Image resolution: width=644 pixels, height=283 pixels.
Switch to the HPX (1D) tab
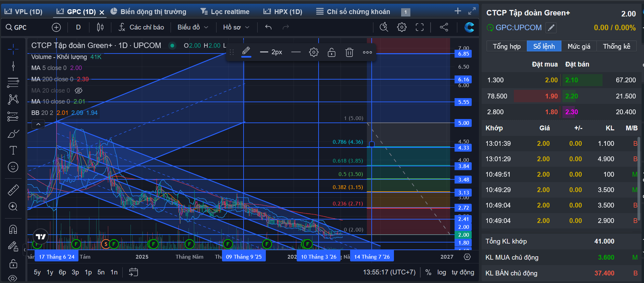(x=283, y=12)
